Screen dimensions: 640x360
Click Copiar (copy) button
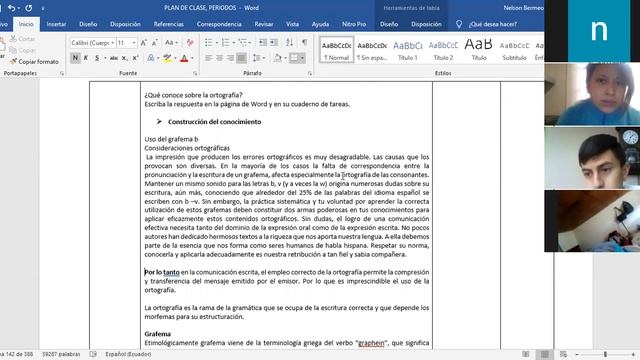point(22,50)
